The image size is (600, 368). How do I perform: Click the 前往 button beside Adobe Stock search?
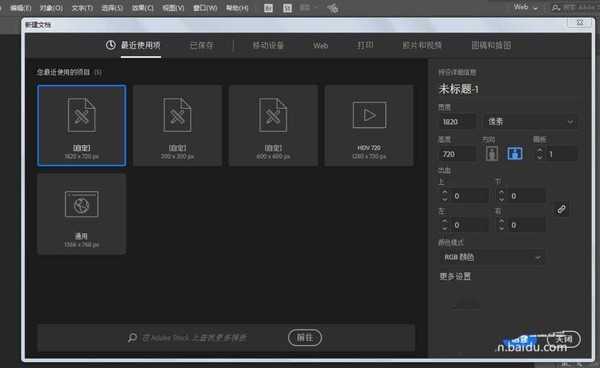tap(305, 337)
